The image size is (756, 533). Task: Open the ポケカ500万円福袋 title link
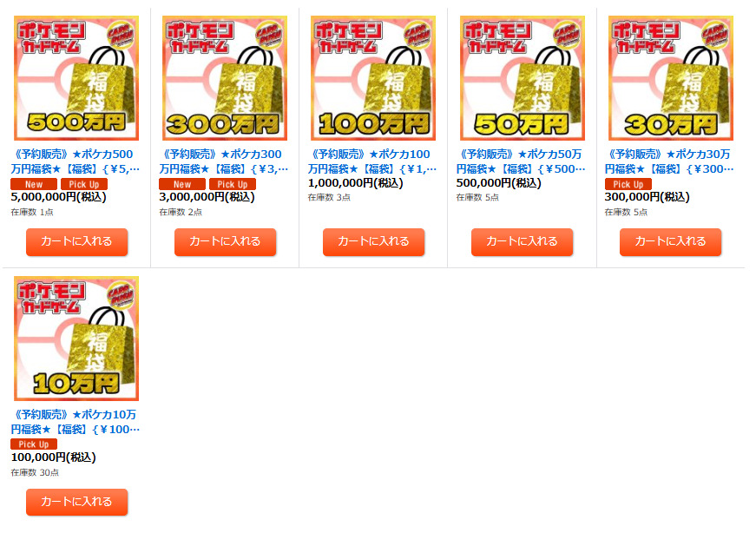(x=76, y=161)
